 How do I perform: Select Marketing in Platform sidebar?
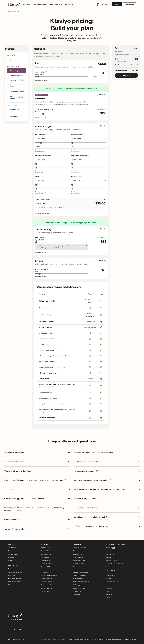(16, 71)
